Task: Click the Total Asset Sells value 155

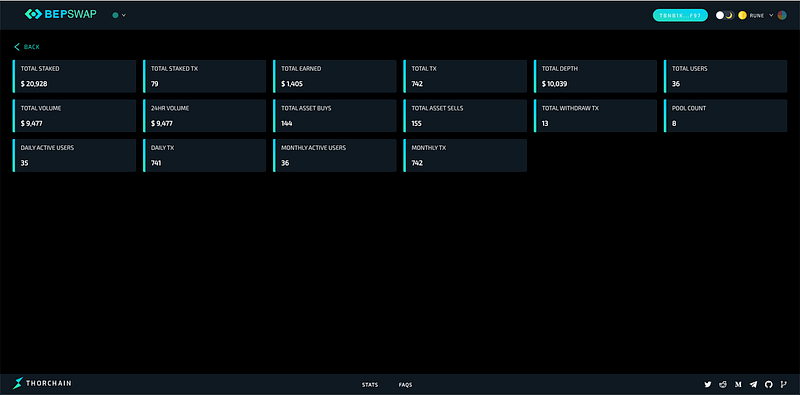Action: coord(417,124)
